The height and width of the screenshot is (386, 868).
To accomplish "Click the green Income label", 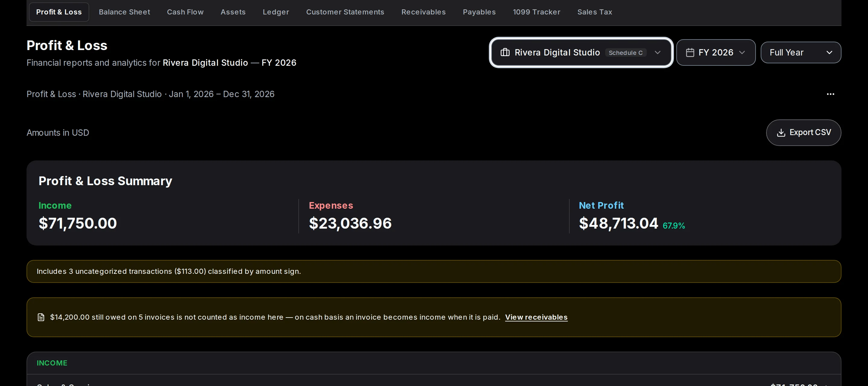I will pyautogui.click(x=55, y=205).
